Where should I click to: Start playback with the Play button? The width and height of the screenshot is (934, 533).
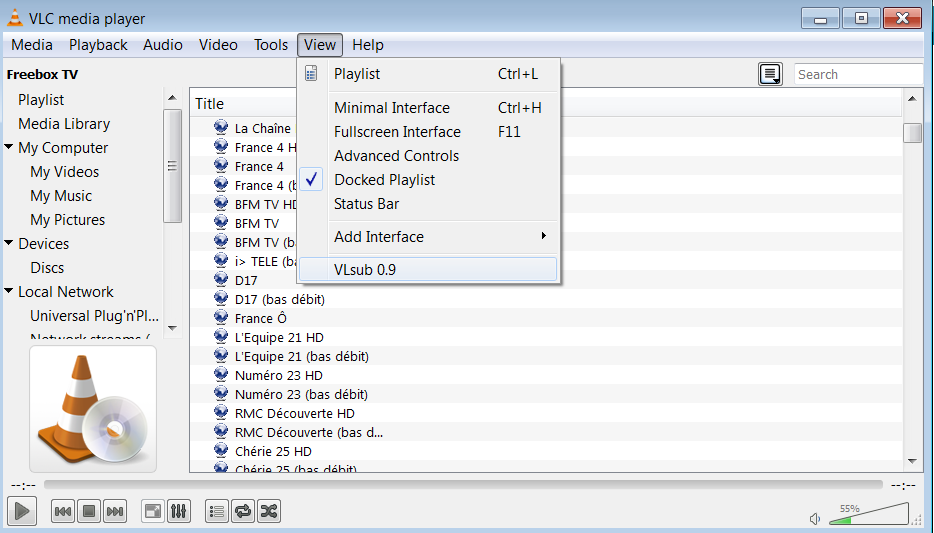click(x=22, y=511)
